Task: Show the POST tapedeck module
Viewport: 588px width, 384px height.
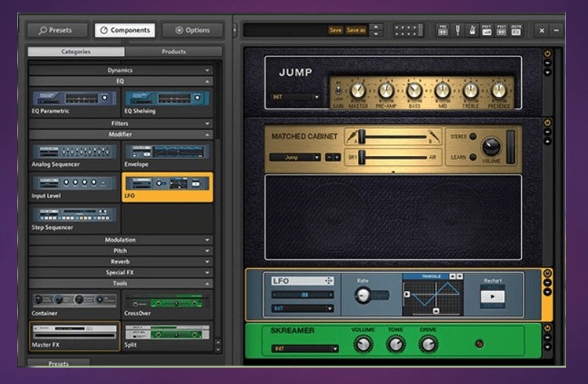Action: [501, 30]
